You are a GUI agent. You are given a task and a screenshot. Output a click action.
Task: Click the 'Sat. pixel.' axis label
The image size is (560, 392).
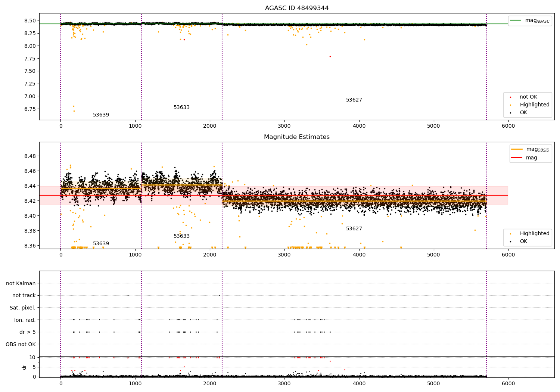tap(23, 308)
